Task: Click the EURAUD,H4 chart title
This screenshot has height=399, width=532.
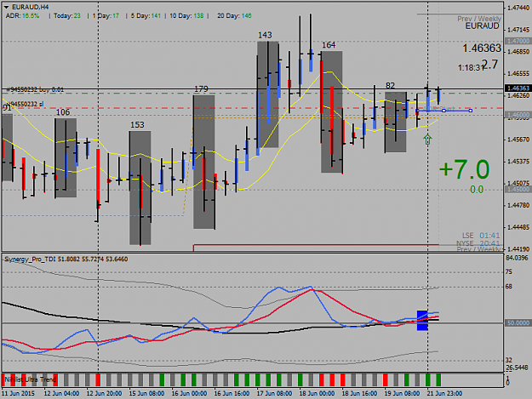Action: 30,7
